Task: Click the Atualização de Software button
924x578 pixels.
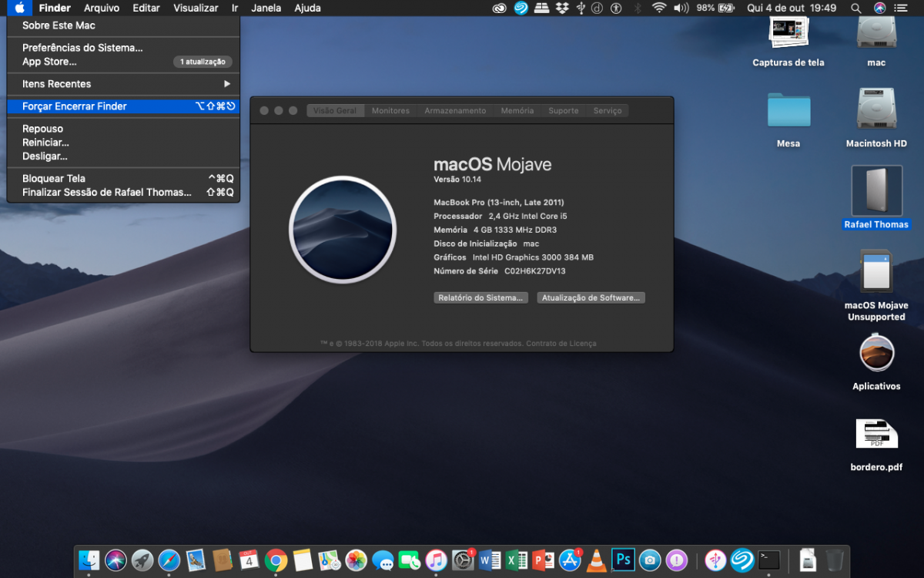Action: tap(591, 297)
